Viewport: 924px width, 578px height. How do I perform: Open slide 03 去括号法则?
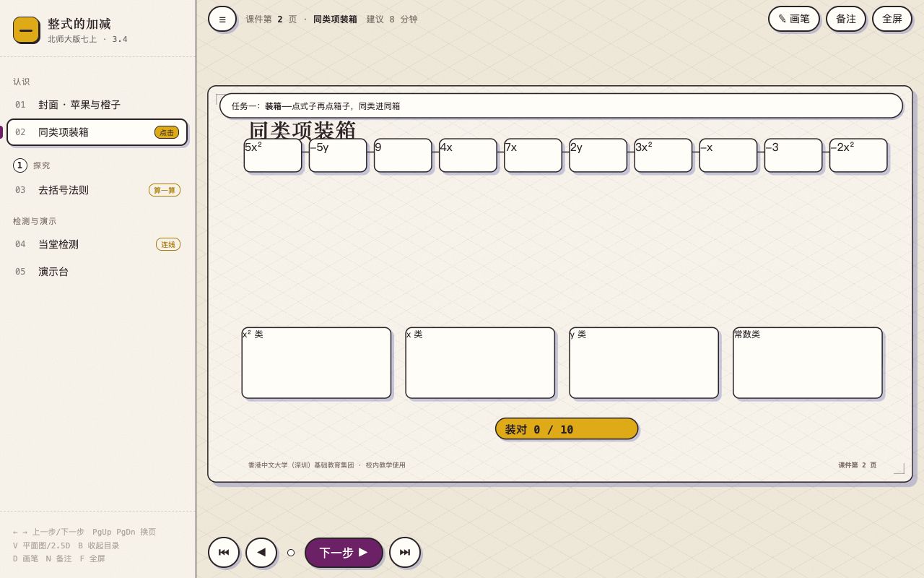click(x=97, y=190)
